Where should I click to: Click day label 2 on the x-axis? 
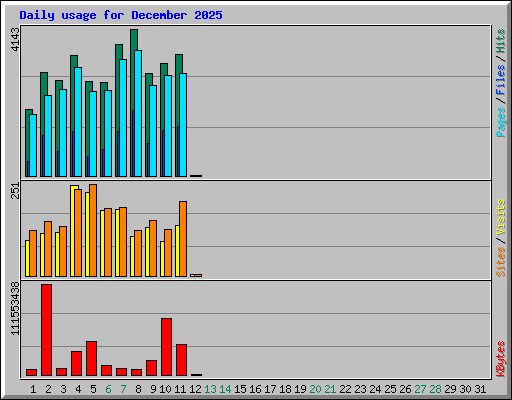pyautogui.click(x=48, y=389)
